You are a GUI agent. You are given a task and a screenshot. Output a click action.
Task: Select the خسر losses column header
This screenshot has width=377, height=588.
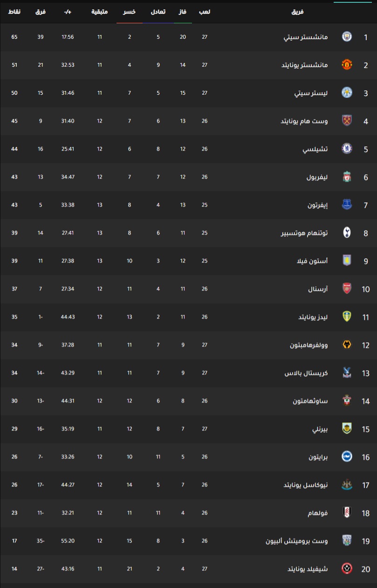pos(130,12)
